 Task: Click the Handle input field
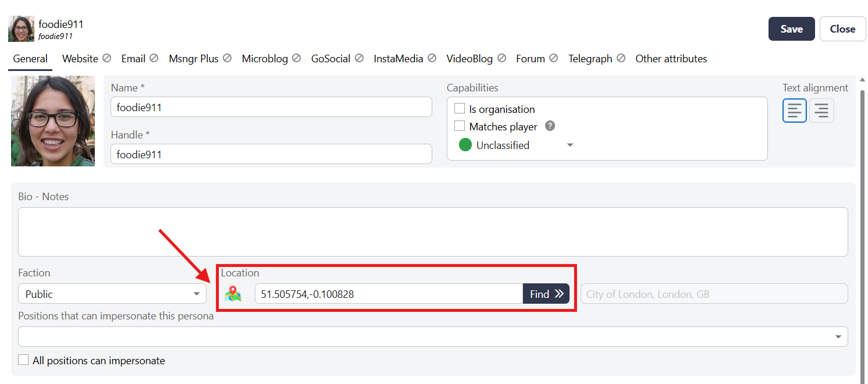point(271,154)
